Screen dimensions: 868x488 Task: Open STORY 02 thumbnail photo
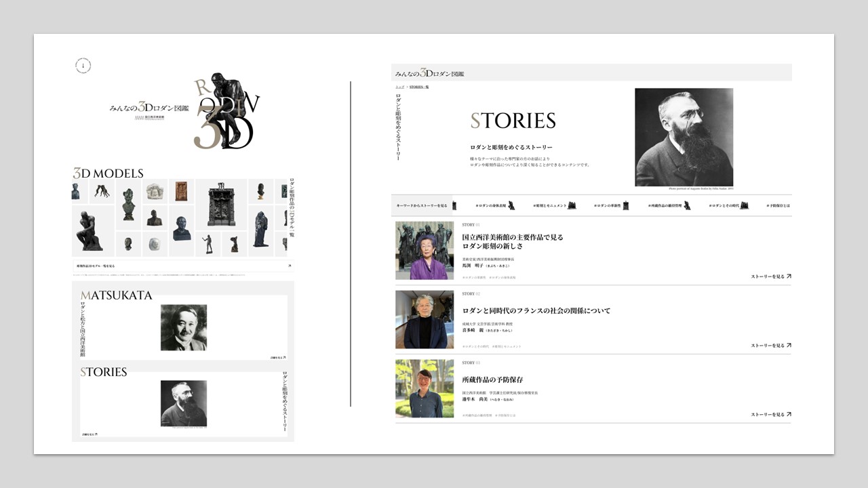click(x=425, y=319)
